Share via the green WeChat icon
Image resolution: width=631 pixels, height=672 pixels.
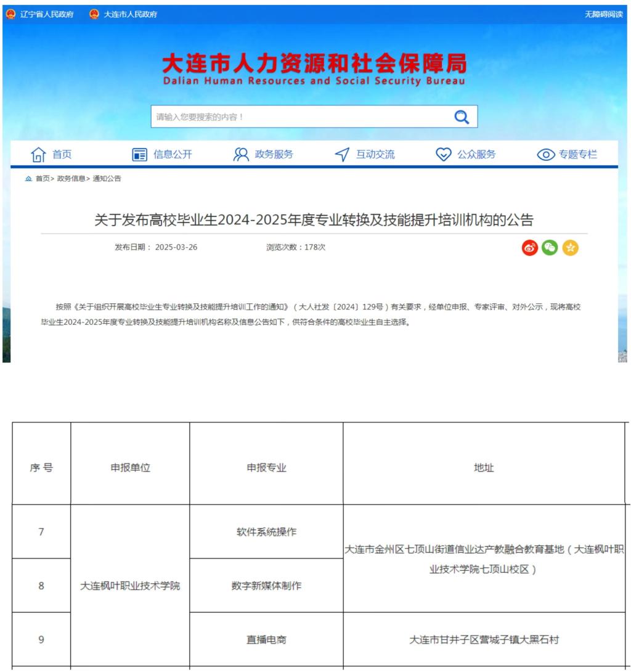pyautogui.click(x=550, y=248)
